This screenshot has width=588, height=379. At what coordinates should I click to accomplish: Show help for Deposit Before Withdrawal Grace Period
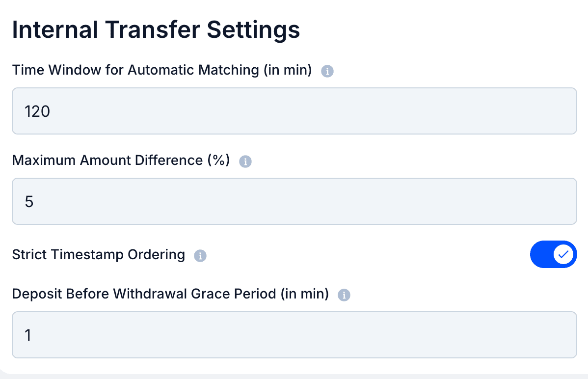(x=344, y=295)
